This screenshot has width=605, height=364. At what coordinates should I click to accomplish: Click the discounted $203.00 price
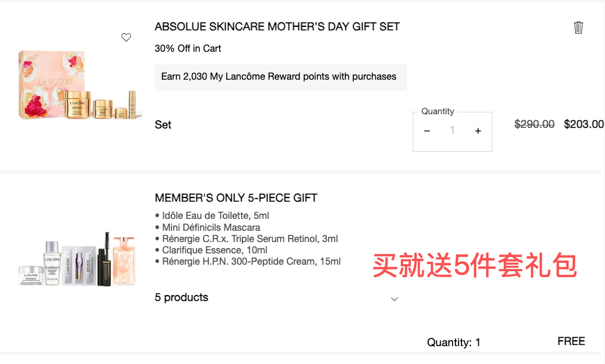point(584,124)
